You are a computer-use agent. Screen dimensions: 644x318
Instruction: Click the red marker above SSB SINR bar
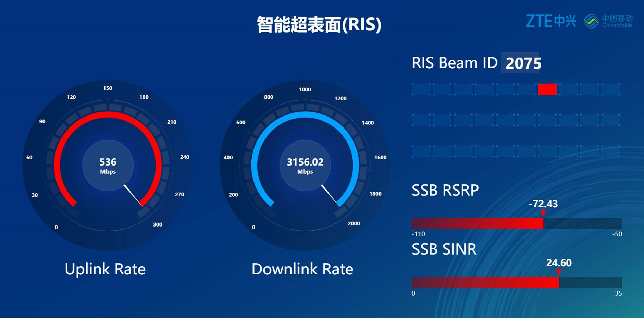point(559,272)
